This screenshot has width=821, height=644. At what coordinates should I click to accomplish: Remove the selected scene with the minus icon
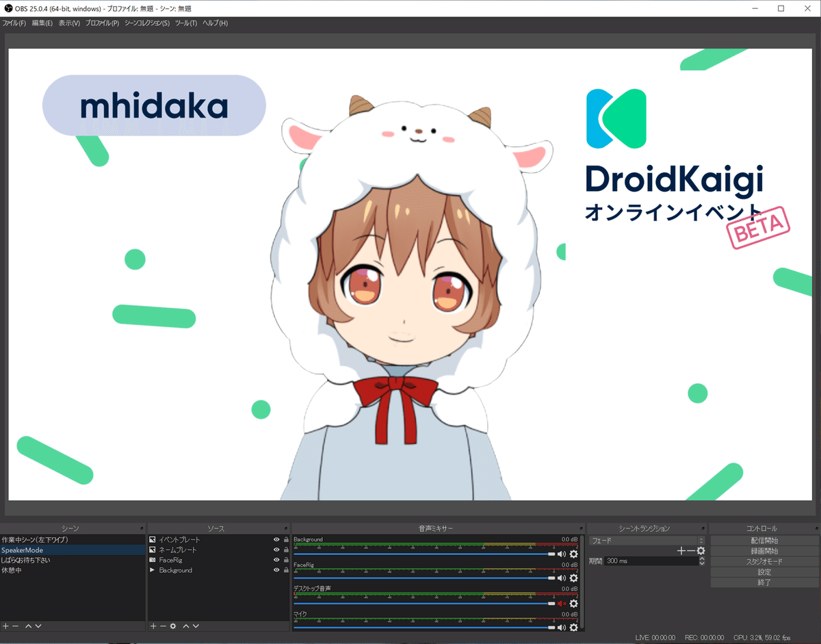(15, 626)
